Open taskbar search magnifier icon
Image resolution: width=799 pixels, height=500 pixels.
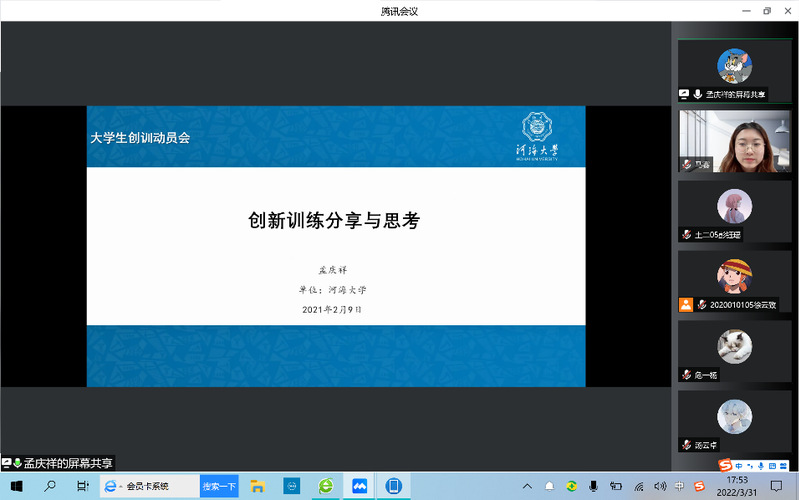(49, 486)
